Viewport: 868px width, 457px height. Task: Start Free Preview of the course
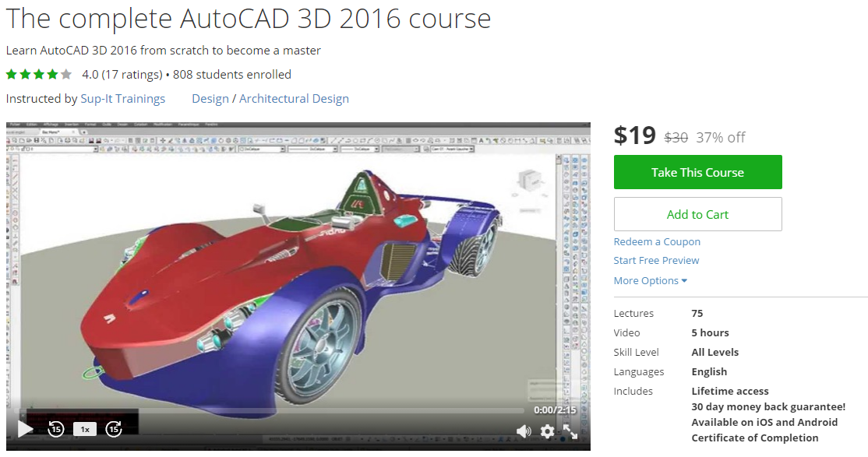click(x=656, y=260)
